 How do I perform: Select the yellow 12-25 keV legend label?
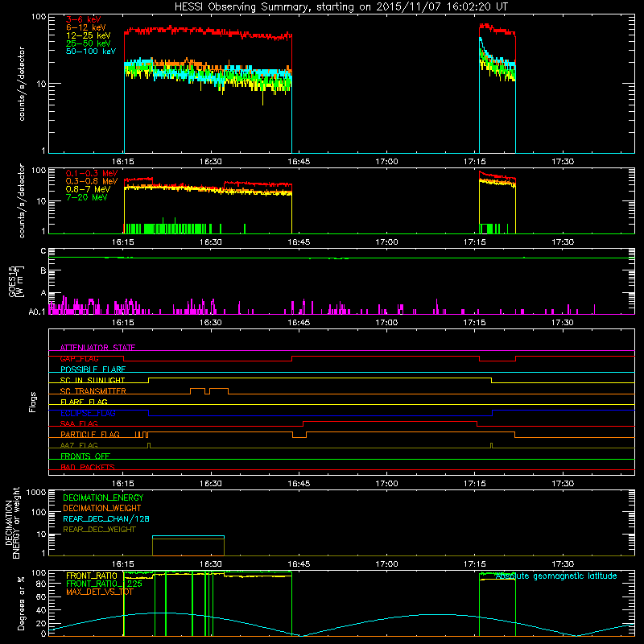[x=89, y=35]
